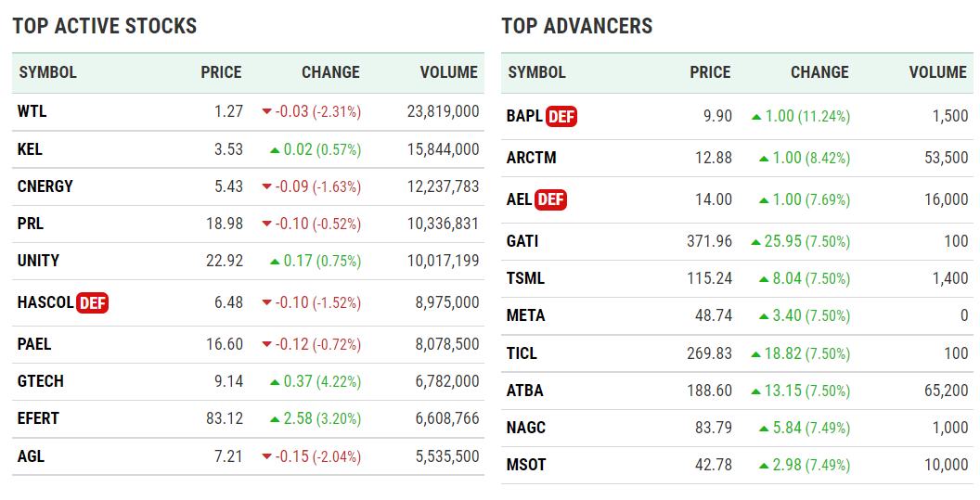980x500 pixels.
Task: Open the MSOT stock symbol
Action: tap(526, 465)
